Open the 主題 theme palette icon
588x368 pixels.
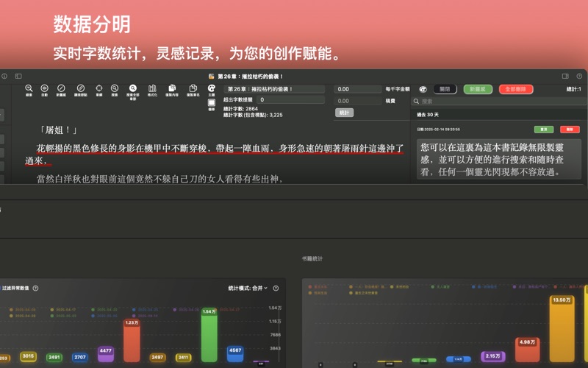(212, 89)
